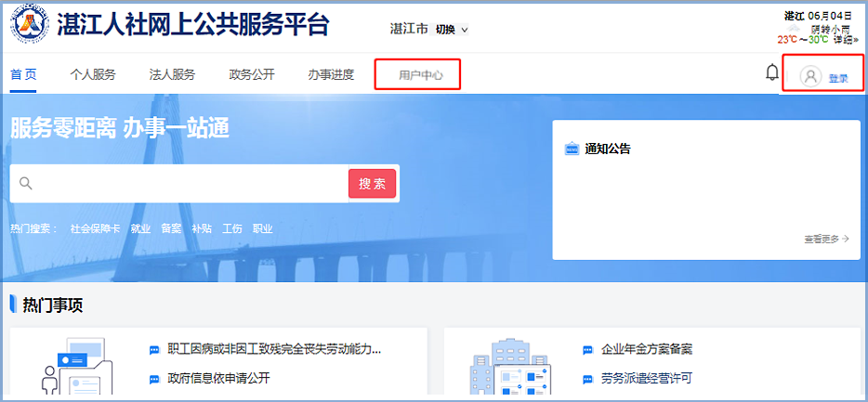Switch to the 个人服务 tab
The width and height of the screenshot is (868, 402).
click(93, 75)
